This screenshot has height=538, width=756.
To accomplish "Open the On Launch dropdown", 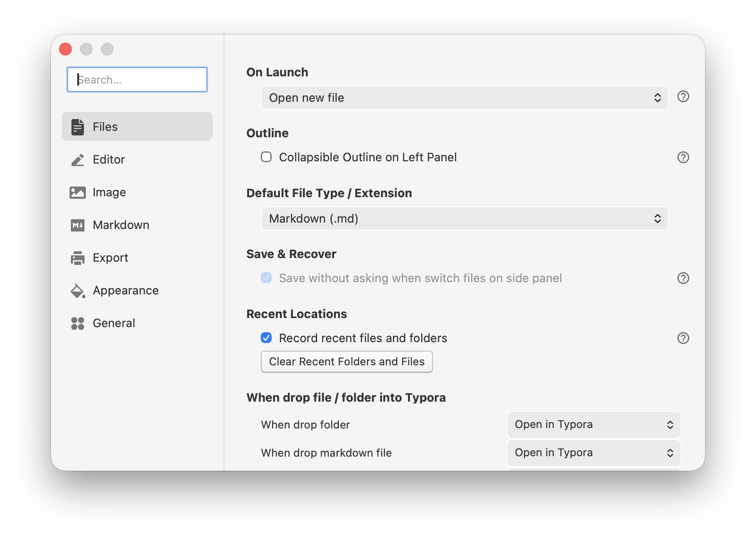I will pyautogui.click(x=464, y=98).
